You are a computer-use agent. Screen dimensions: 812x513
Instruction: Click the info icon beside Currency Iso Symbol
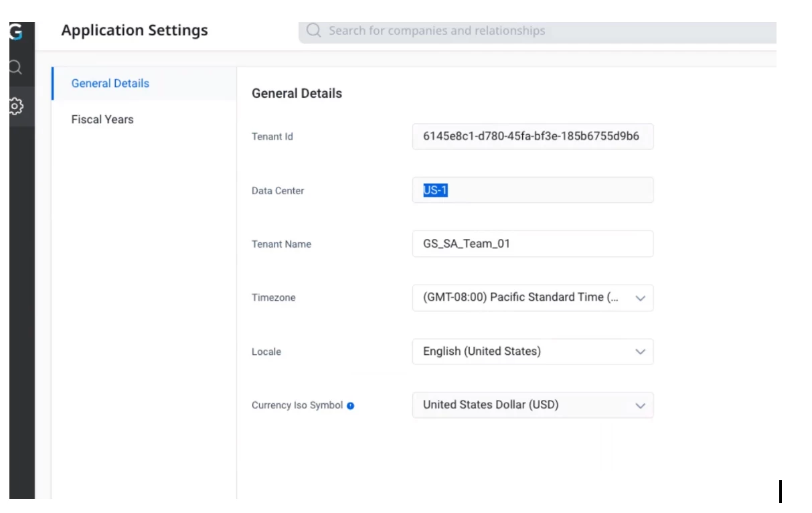pos(350,406)
